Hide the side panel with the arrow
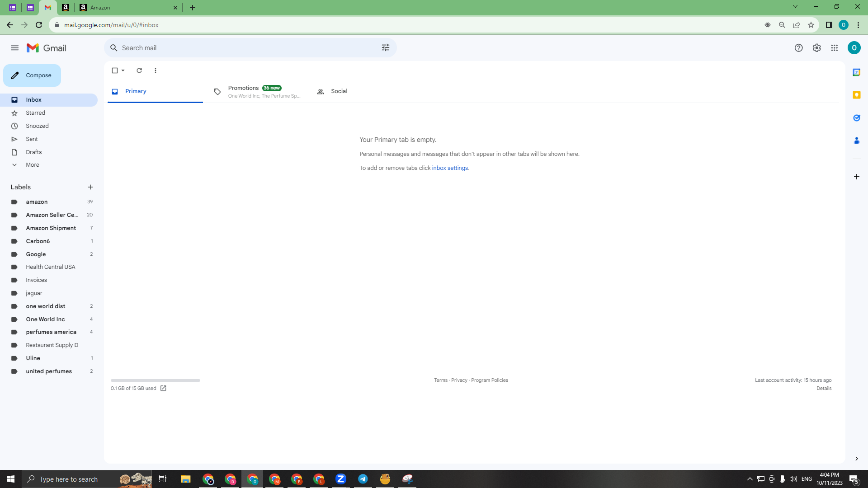868x488 pixels. (857, 459)
